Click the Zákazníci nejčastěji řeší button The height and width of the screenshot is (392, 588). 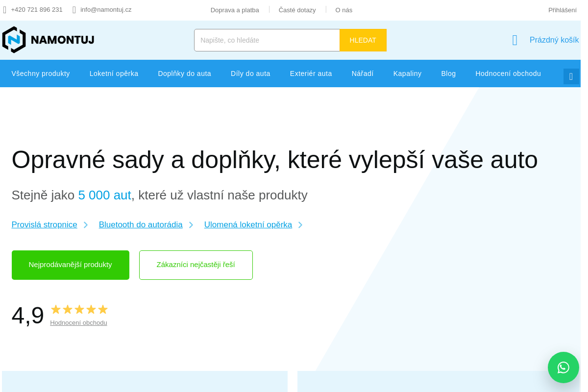[x=196, y=265]
